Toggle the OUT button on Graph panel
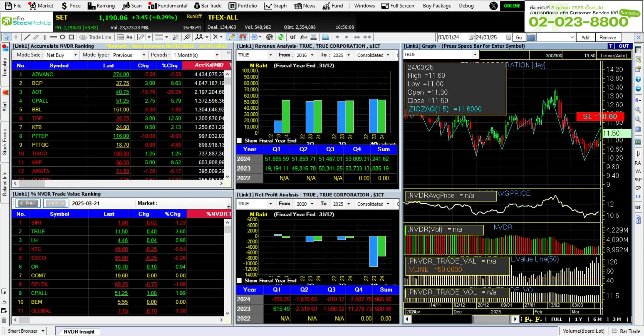 [x=624, y=46]
